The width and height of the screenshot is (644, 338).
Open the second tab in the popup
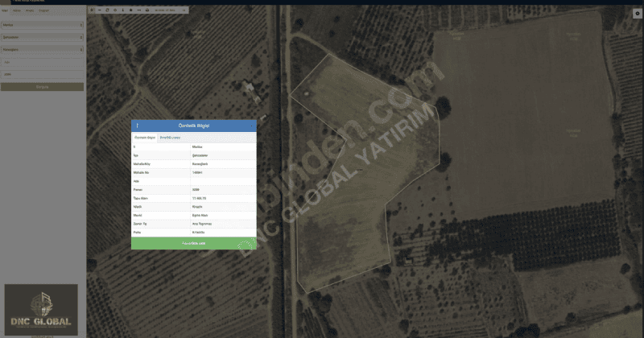point(170,138)
